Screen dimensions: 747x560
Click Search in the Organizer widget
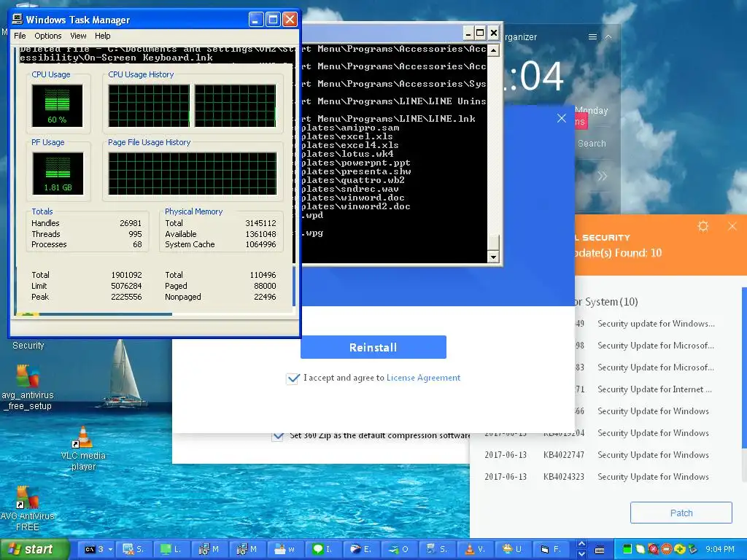point(592,144)
